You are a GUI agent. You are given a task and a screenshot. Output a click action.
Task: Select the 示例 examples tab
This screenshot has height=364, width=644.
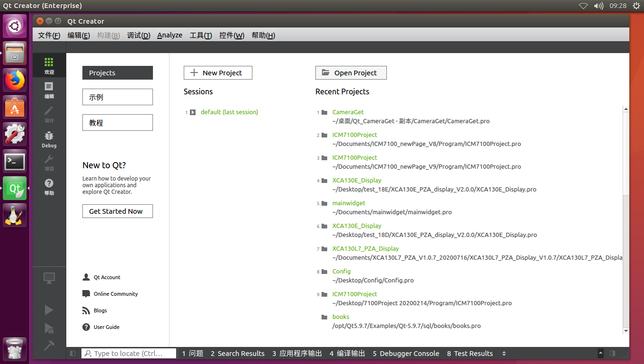[117, 97]
